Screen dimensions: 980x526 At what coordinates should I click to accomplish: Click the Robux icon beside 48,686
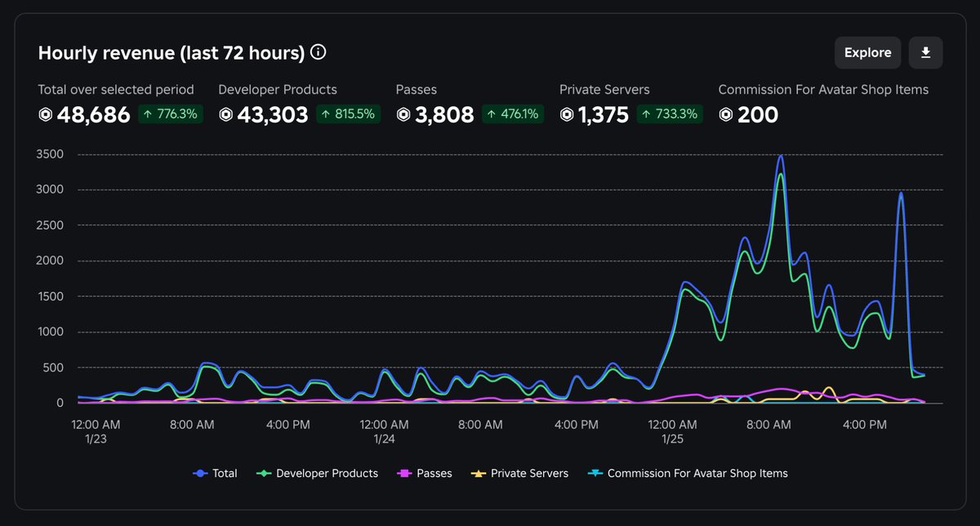click(x=45, y=114)
